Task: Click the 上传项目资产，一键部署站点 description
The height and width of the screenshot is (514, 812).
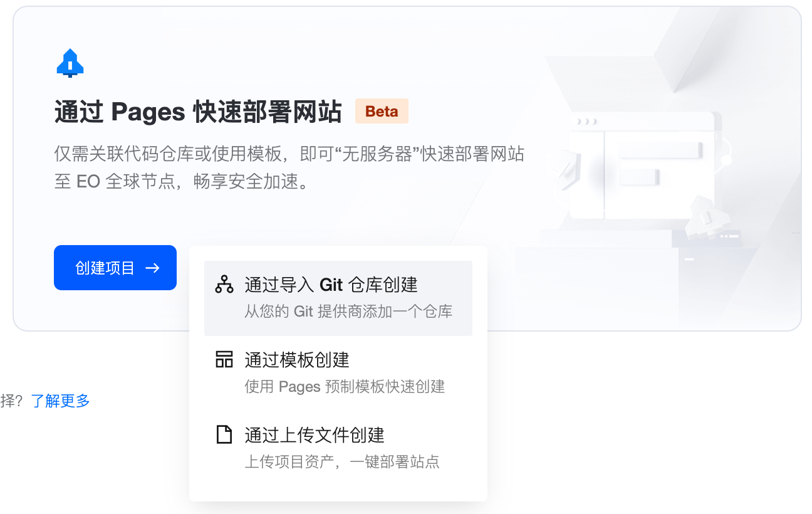Action: [342, 462]
